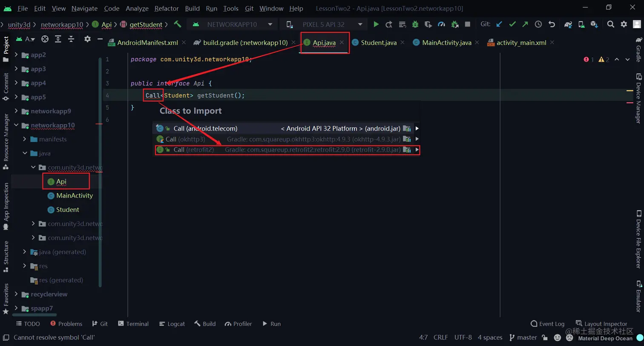Screen dimensions: 644x346
Task: Toggle the App Inspection tool window
Action: point(6,206)
